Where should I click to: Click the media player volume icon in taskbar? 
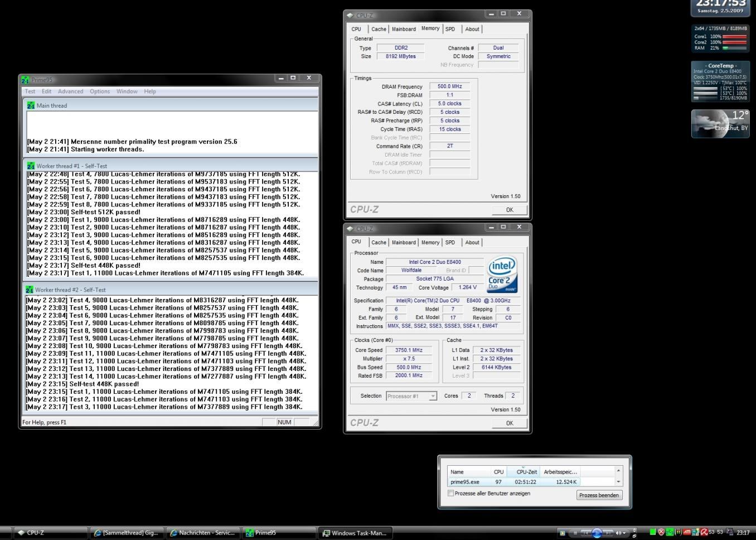tap(618, 533)
